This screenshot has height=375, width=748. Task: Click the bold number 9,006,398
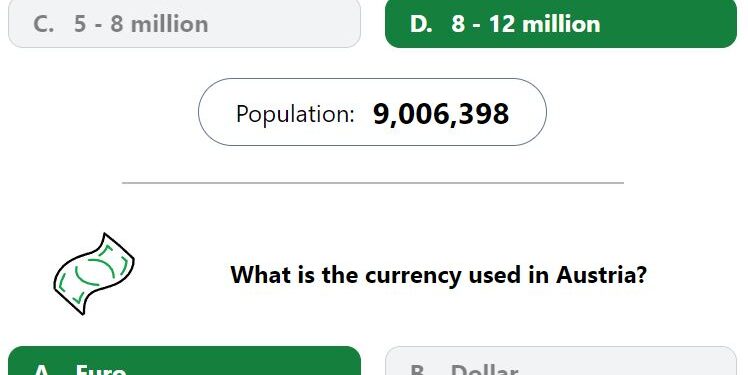[x=441, y=114]
